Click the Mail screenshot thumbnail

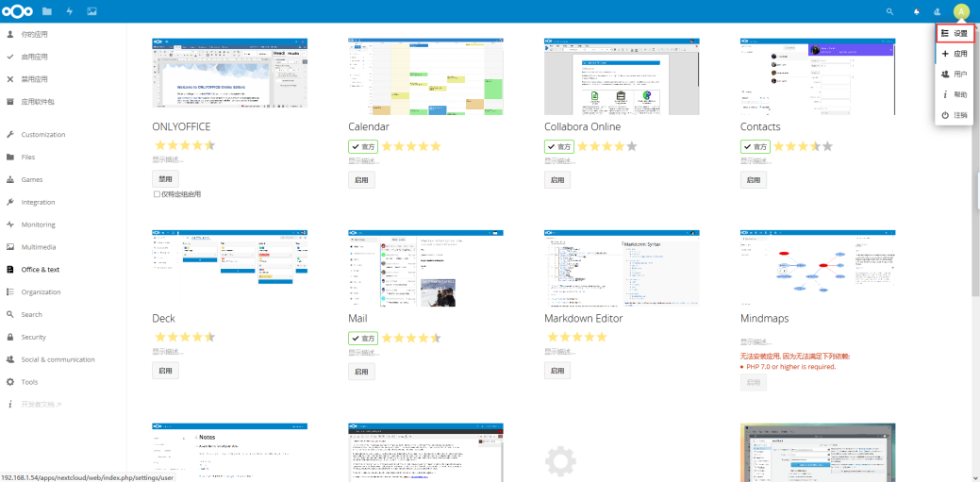tap(425, 268)
